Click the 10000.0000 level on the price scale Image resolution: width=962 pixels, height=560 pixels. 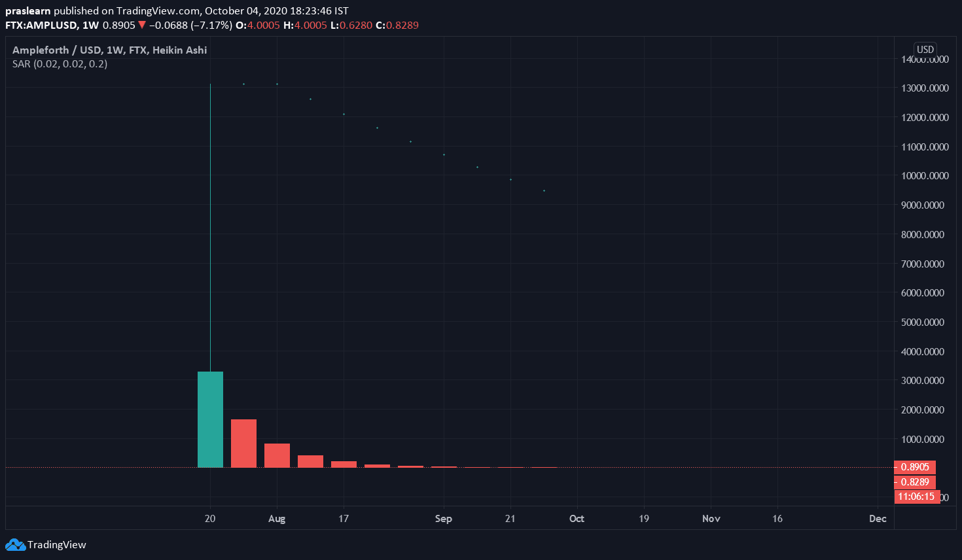[x=924, y=176]
